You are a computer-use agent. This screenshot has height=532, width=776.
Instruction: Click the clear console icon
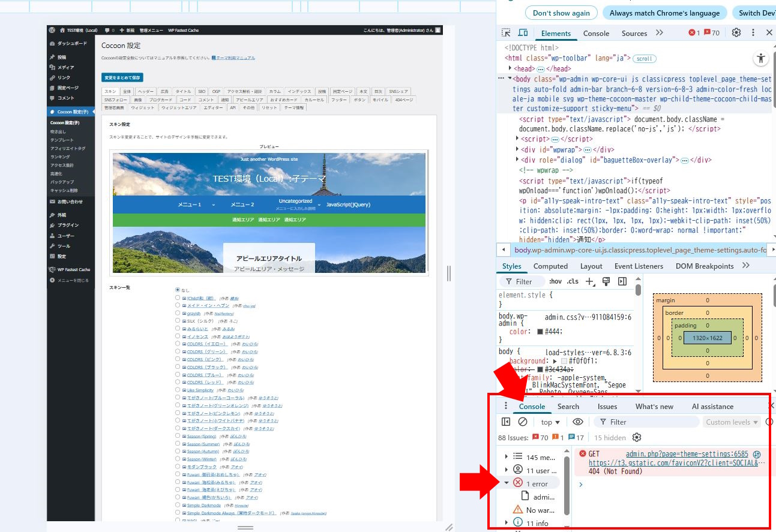[x=523, y=422]
